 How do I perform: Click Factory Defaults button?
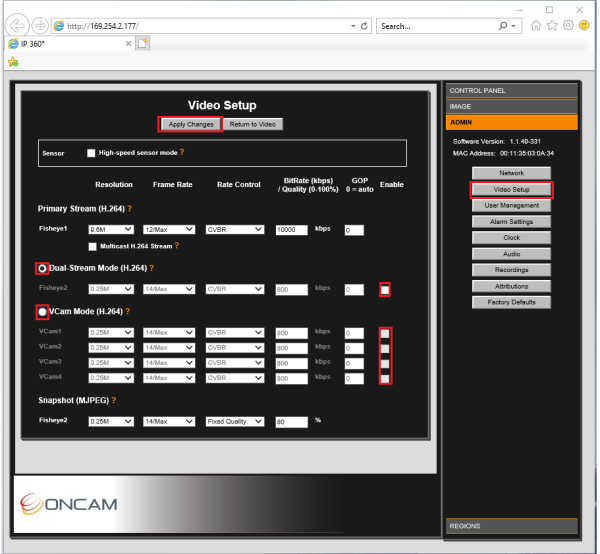click(x=511, y=302)
